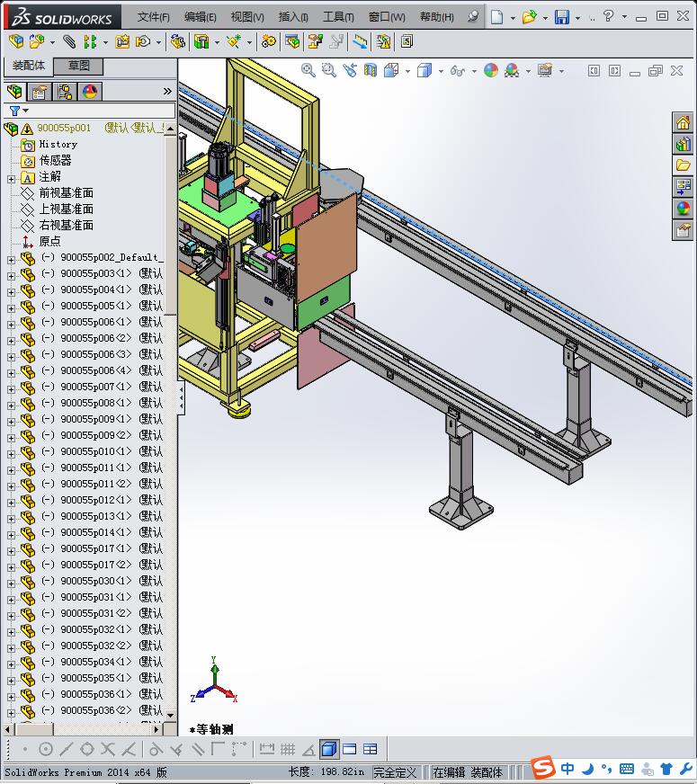This screenshot has height=784, width=697.
Task: Toggle Sogou IME punctuation mode
Action: (x=606, y=769)
